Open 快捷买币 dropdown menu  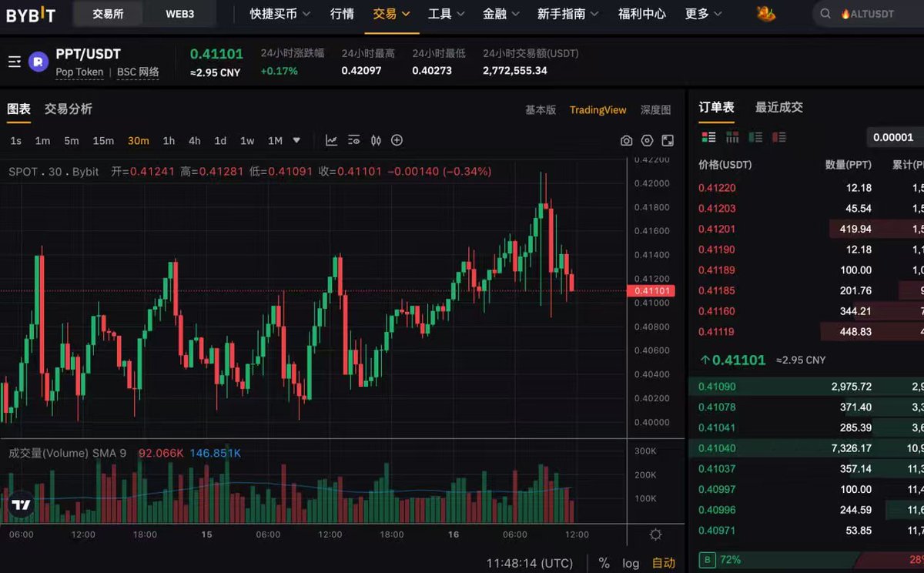280,14
